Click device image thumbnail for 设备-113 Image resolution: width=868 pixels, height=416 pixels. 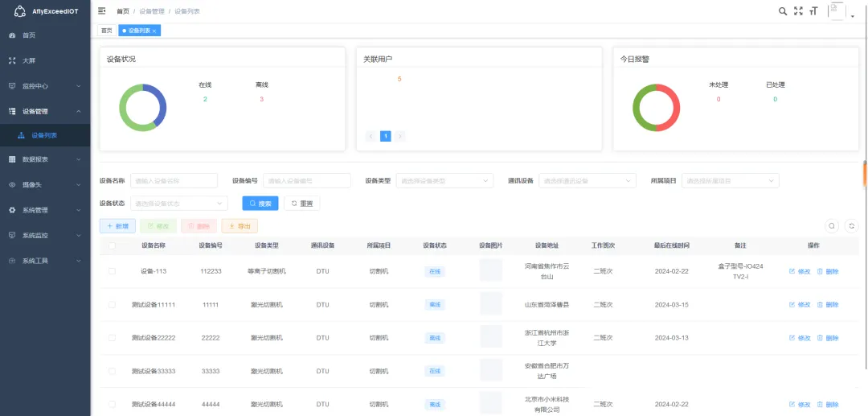pos(491,270)
